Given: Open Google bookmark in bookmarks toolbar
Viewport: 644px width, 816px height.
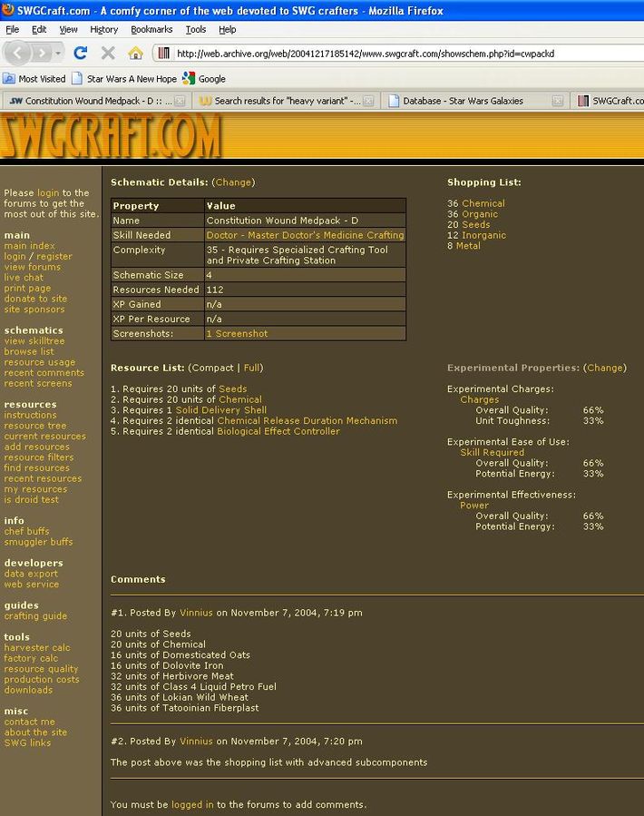Looking at the screenshot, I should click(204, 79).
